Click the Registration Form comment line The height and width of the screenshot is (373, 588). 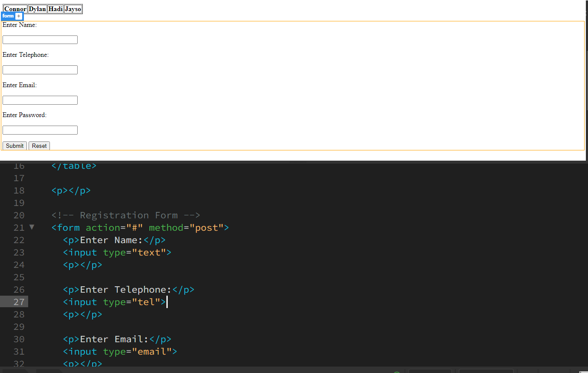pyautogui.click(x=125, y=215)
